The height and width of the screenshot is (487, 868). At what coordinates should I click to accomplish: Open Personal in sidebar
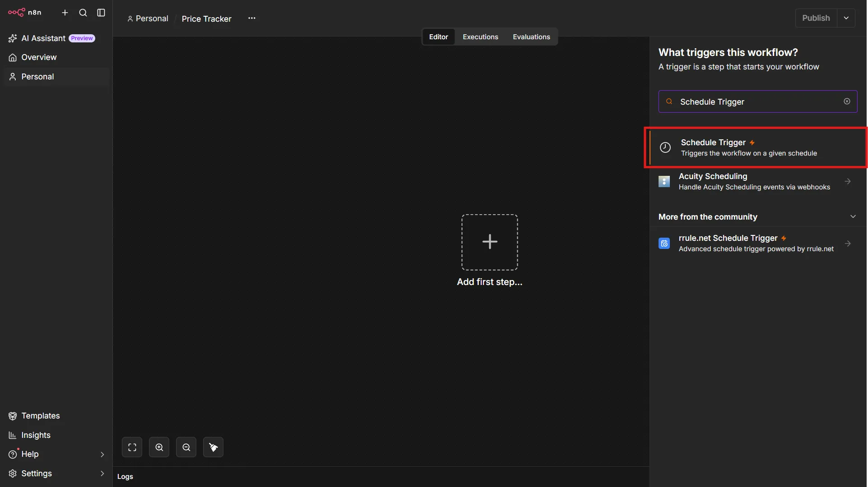click(x=56, y=77)
